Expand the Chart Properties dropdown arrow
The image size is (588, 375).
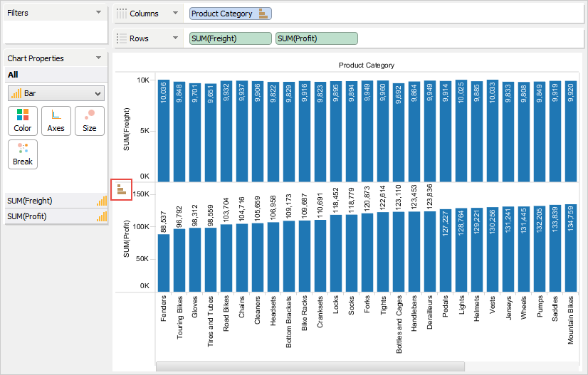(99, 58)
